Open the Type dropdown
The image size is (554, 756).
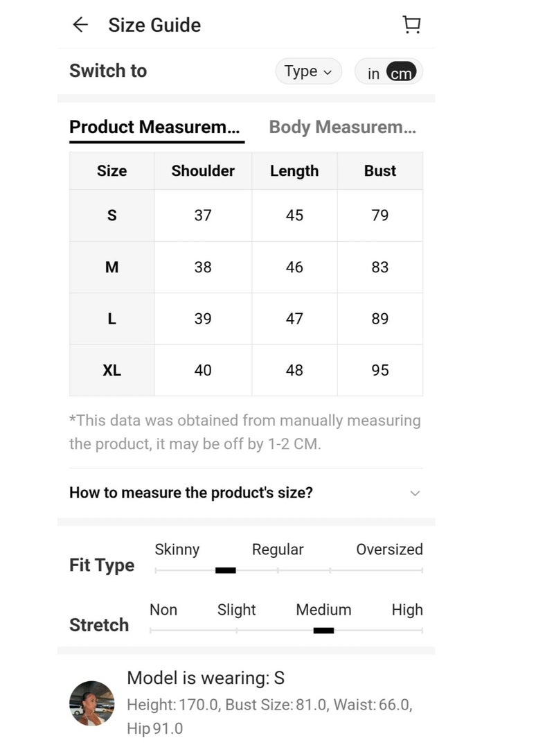point(308,71)
